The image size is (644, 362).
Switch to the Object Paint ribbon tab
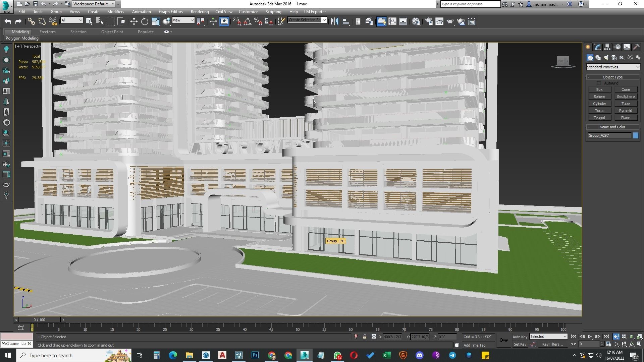(112, 32)
